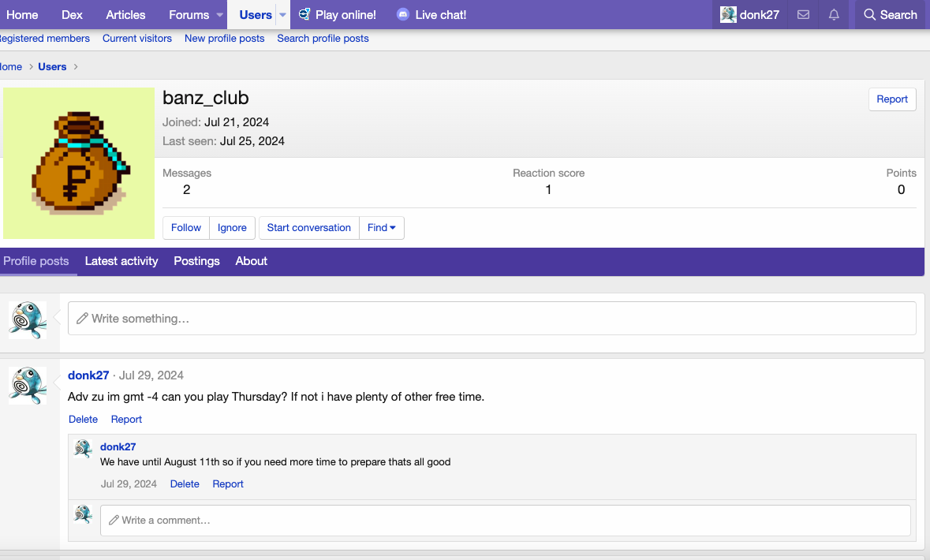The height and width of the screenshot is (560, 930).
Task: Open inbox envelope icon in header
Action: click(x=803, y=15)
